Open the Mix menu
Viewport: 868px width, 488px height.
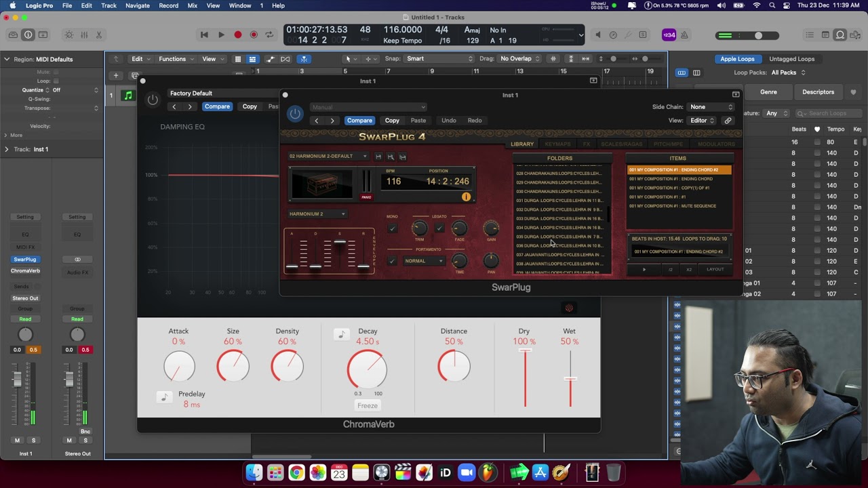pyautogui.click(x=192, y=5)
